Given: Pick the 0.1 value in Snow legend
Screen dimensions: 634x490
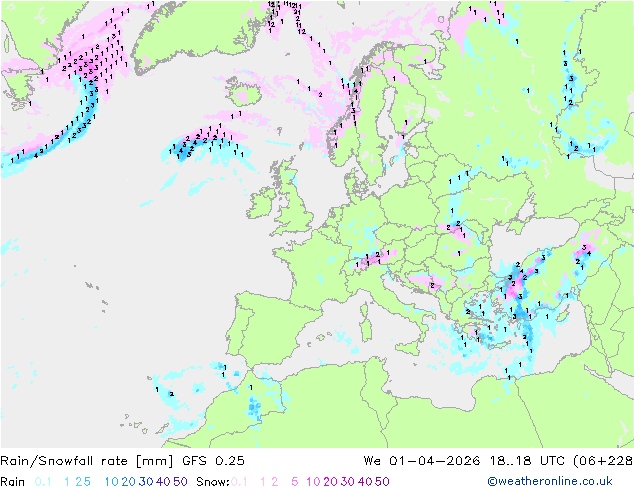Looking at the screenshot, I should (x=239, y=482).
